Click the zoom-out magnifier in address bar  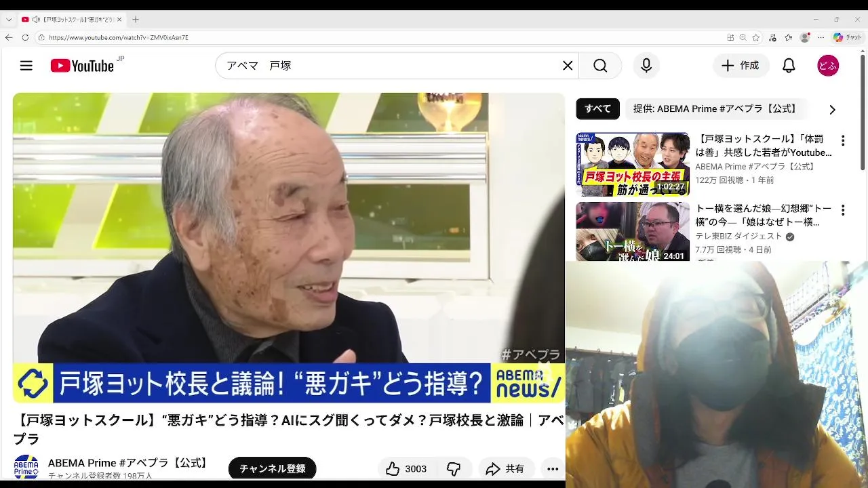(x=743, y=37)
